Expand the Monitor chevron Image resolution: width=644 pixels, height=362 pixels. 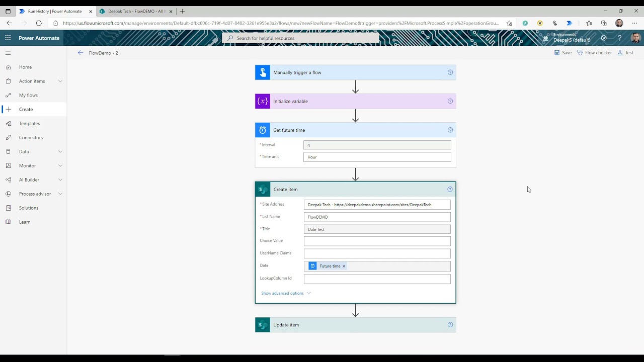click(x=60, y=165)
